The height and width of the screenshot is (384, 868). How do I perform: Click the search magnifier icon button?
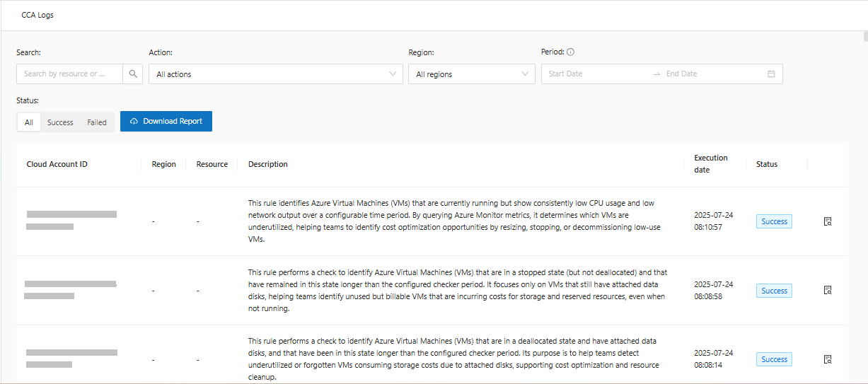tap(133, 74)
